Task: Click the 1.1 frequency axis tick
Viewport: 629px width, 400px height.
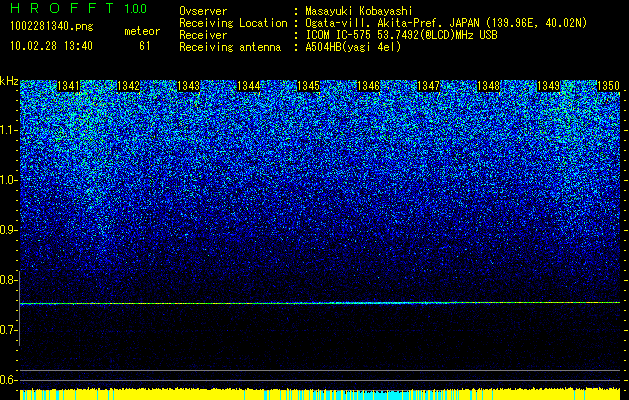Action: click(8, 130)
